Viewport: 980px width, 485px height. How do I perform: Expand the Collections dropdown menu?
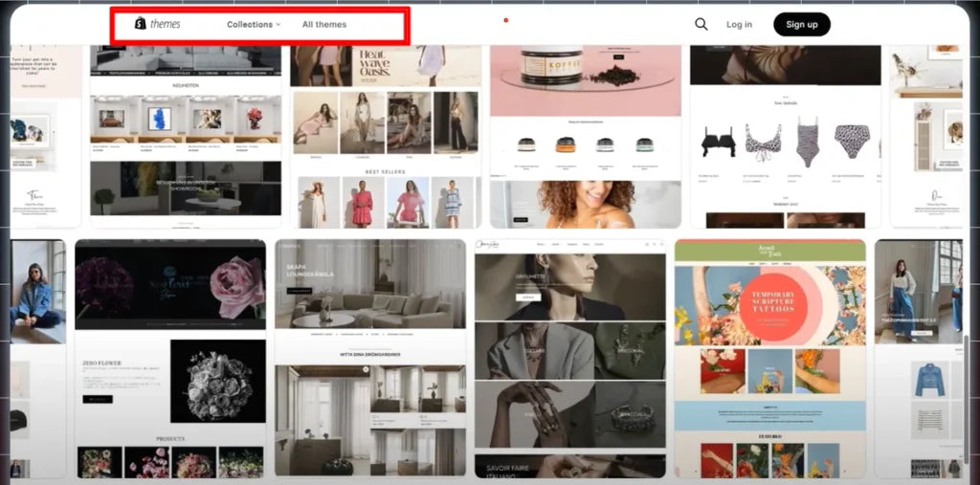[x=254, y=24]
